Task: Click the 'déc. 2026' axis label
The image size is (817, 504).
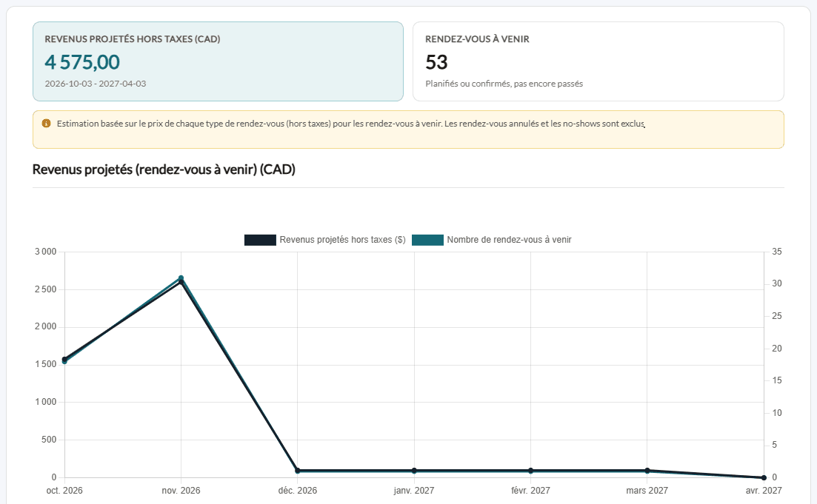Action: [298, 491]
